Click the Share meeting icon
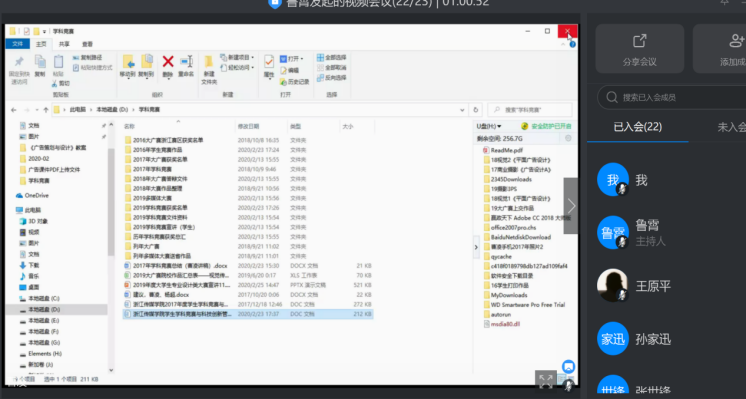Screen dimensions: 746x399 pyautogui.click(x=639, y=41)
